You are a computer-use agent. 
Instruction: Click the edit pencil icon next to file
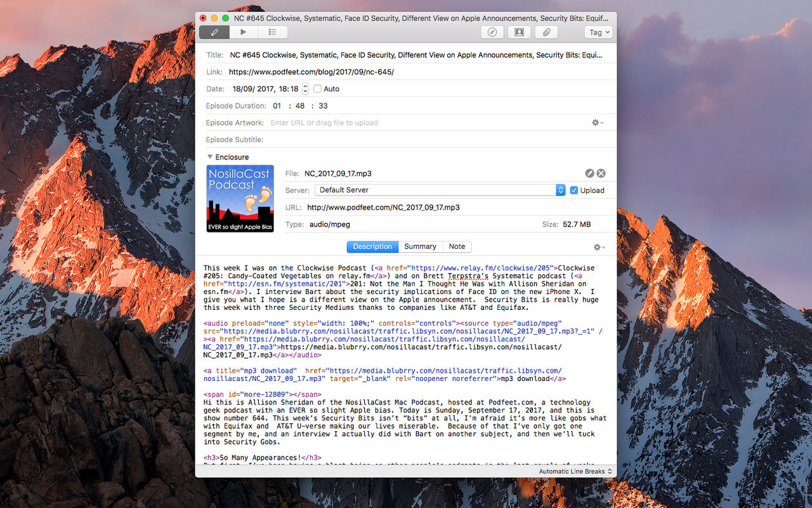pyautogui.click(x=589, y=173)
